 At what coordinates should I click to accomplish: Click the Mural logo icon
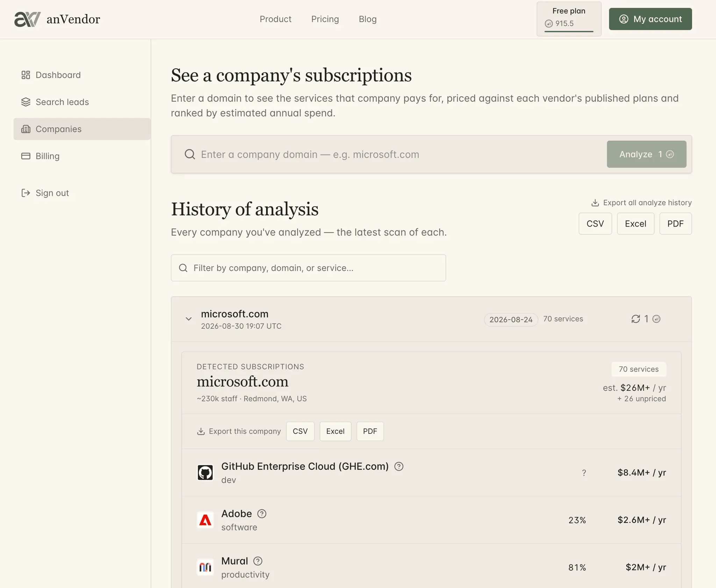pyautogui.click(x=205, y=567)
